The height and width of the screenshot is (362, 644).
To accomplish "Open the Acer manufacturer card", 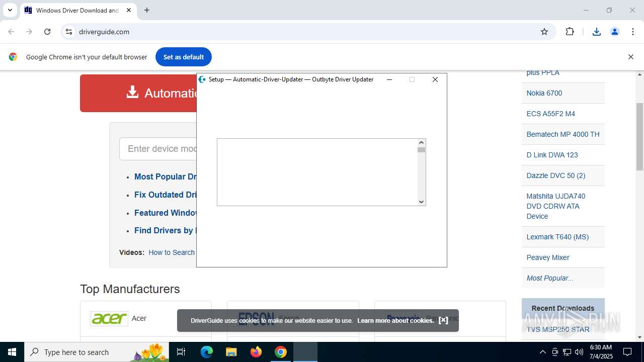I will click(x=146, y=318).
